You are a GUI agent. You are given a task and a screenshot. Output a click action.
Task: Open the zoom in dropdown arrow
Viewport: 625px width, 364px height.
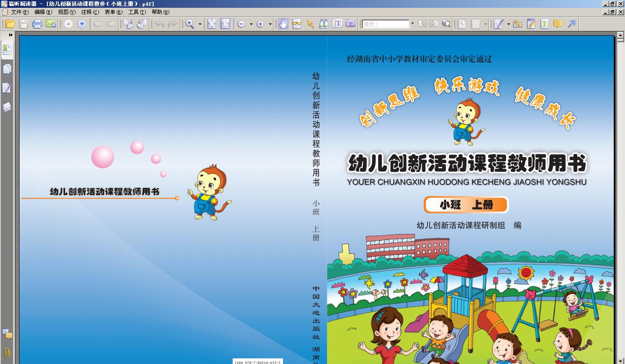[270, 24]
